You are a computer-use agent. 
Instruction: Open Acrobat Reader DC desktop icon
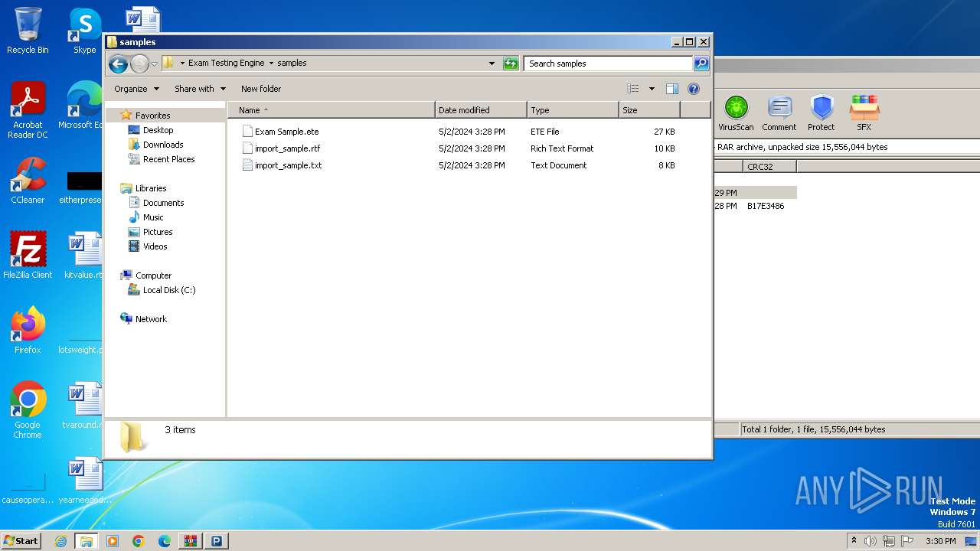coord(28,110)
